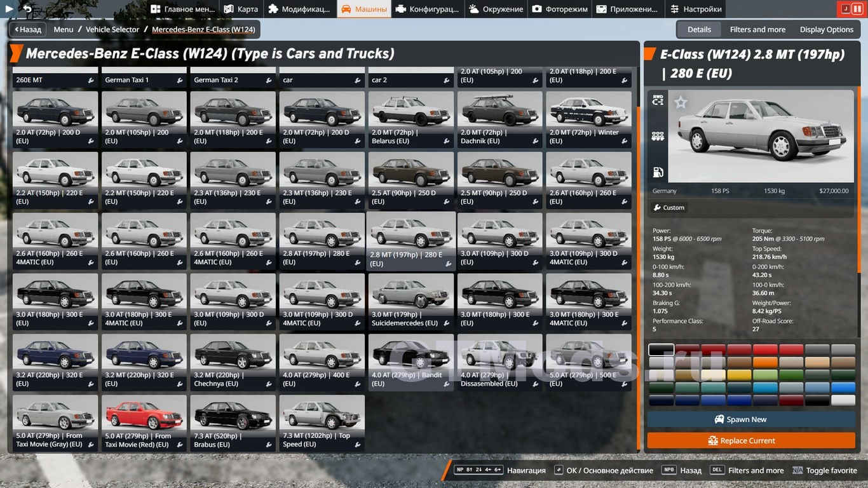The height and width of the screenshot is (488, 868).
Task: Click the wrench icon on the 260E MT tile
Action: [x=92, y=81]
